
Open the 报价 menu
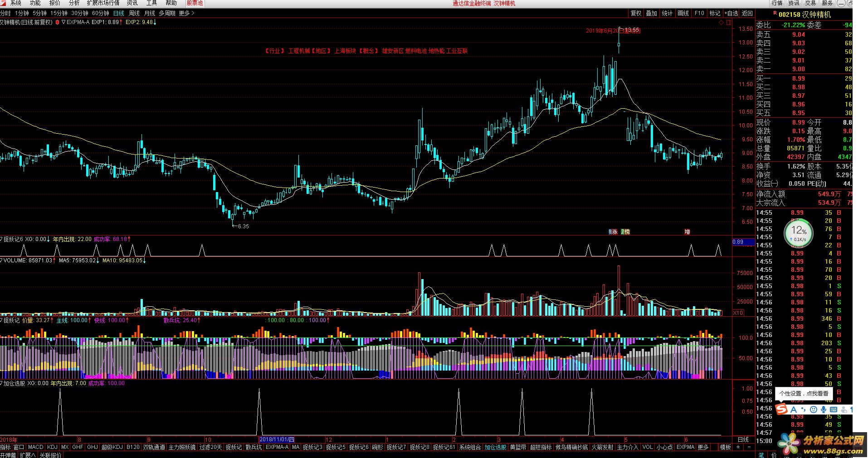[55, 3]
